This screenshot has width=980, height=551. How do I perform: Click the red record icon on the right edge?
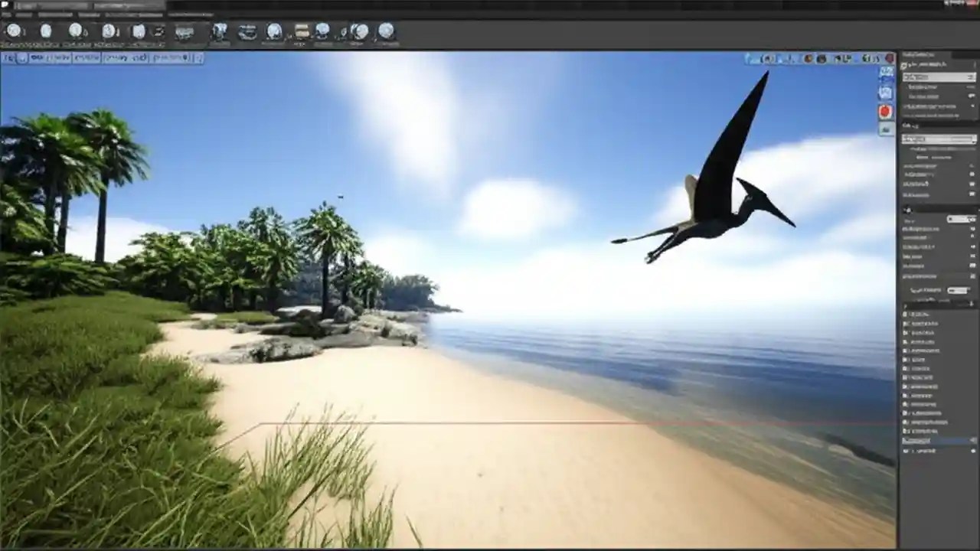(x=884, y=111)
